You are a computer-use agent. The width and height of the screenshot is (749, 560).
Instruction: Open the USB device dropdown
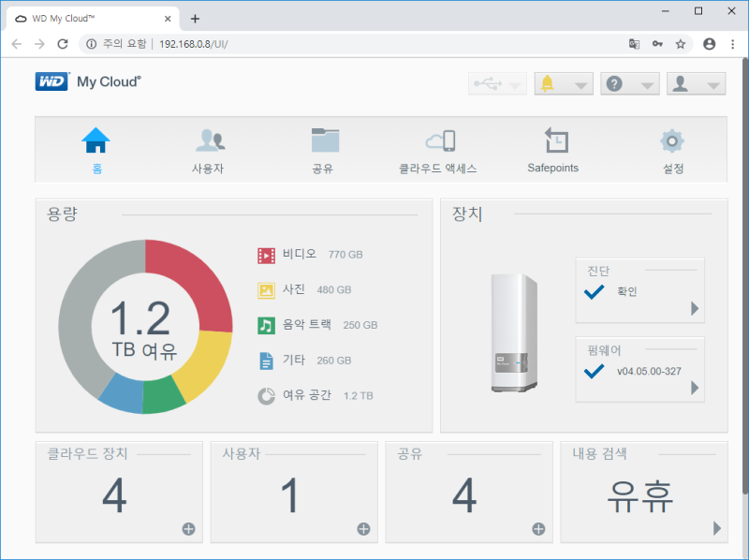pos(497,84)
